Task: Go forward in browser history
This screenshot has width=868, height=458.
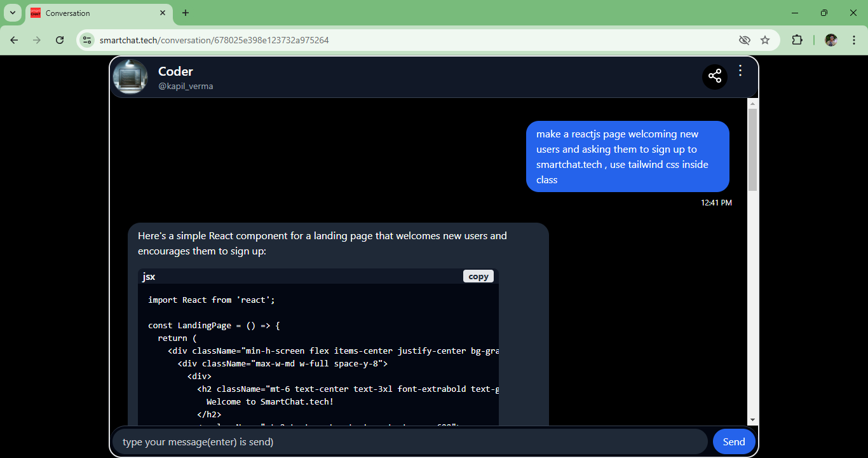Action: pos(37,40)
